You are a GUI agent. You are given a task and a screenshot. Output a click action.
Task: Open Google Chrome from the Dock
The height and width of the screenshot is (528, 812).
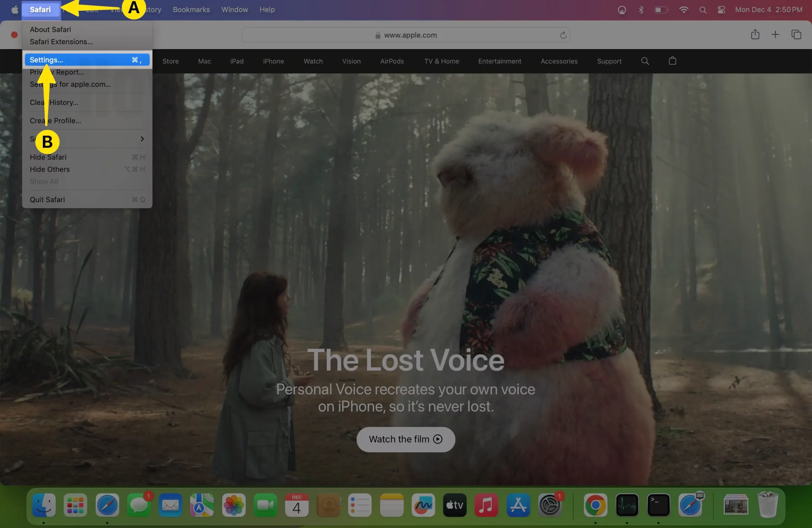pos(595,505)
